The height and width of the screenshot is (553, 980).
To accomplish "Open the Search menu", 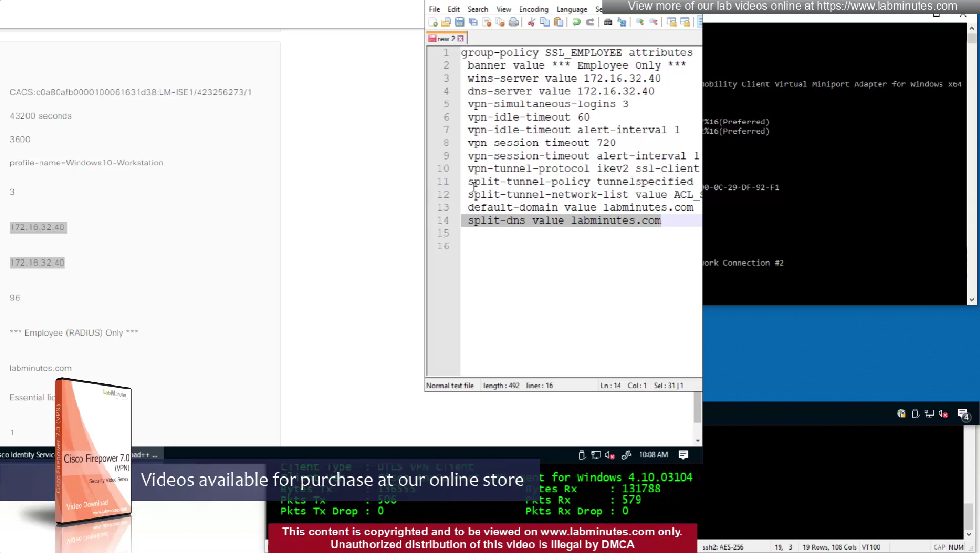I will tap(478, 9).
